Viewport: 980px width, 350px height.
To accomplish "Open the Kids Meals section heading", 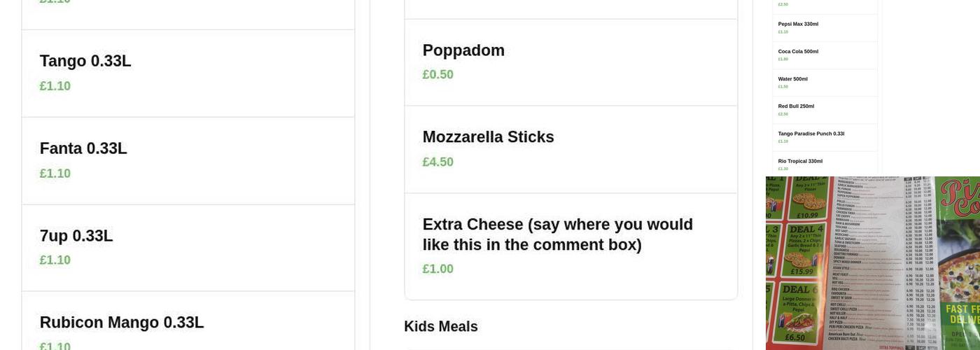I will [x=441, y=327].
